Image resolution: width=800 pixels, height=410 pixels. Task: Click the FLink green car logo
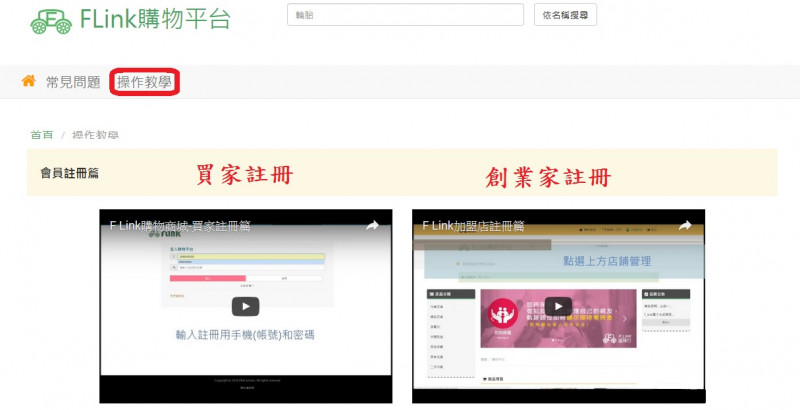[51, 20]
